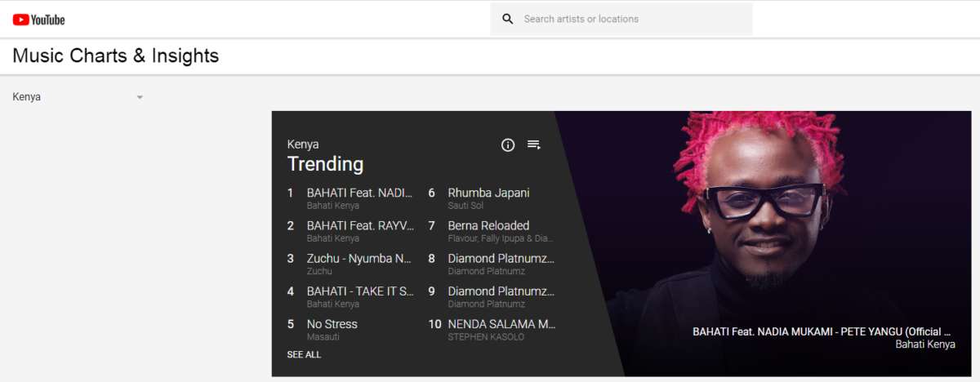Select 'Zuchu - Nyumba N…' track
980x382 pixels.
click(x=359, y=258)
